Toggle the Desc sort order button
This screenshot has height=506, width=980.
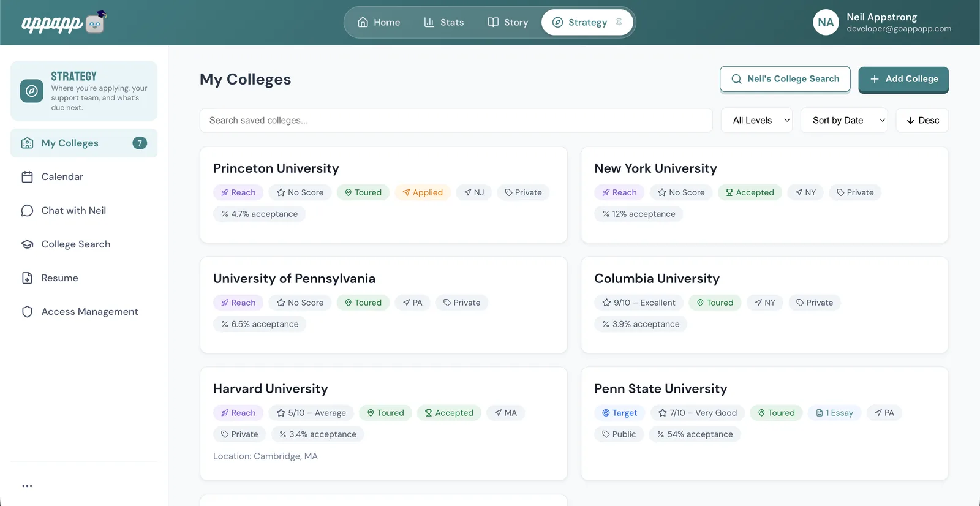click(x=922, y=121)
